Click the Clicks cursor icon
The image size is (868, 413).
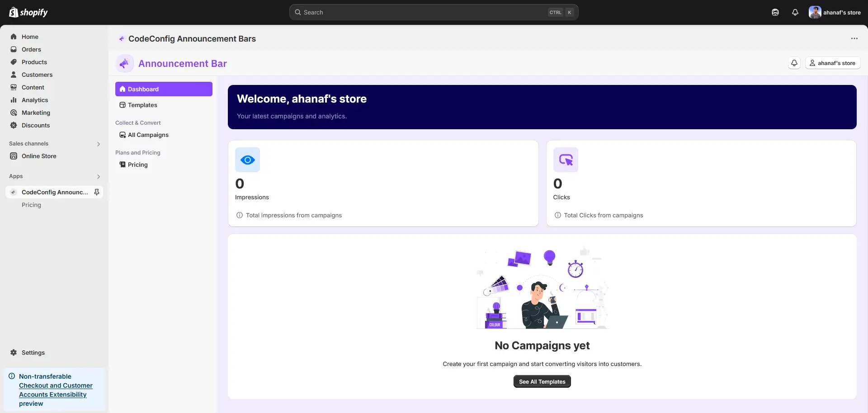[566, 160]
